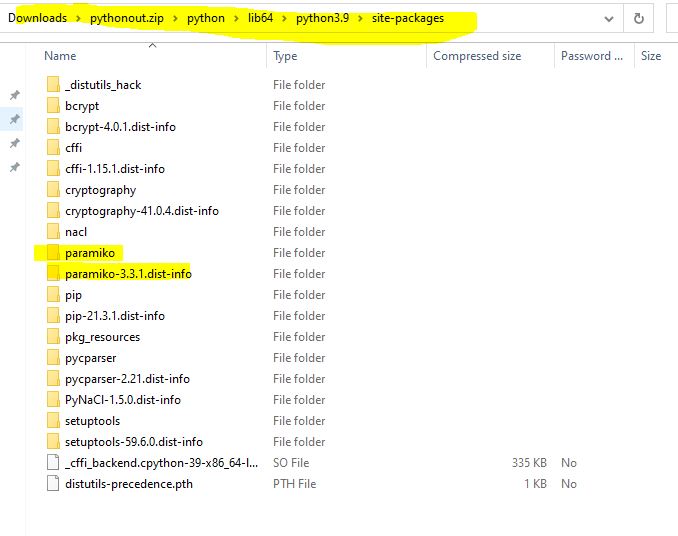The width and height of the screenshot is (678, 536).
Task: Open the address bar history dropdown
Action: 609,19
